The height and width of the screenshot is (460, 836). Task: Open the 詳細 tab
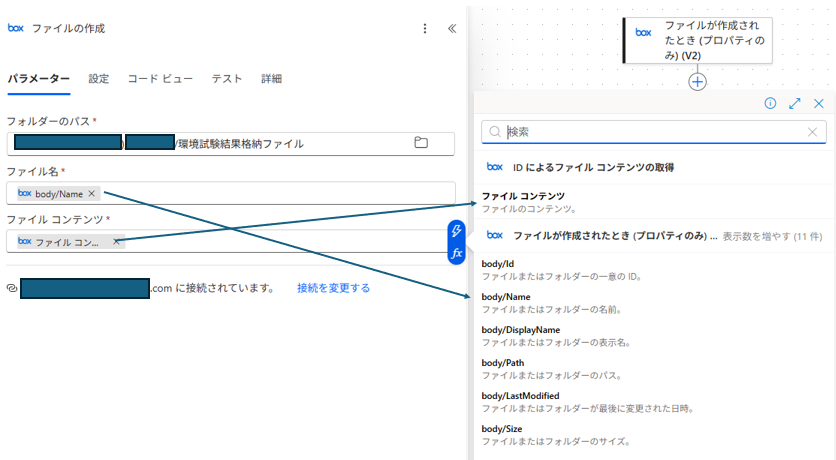click(x=271, y=79)
